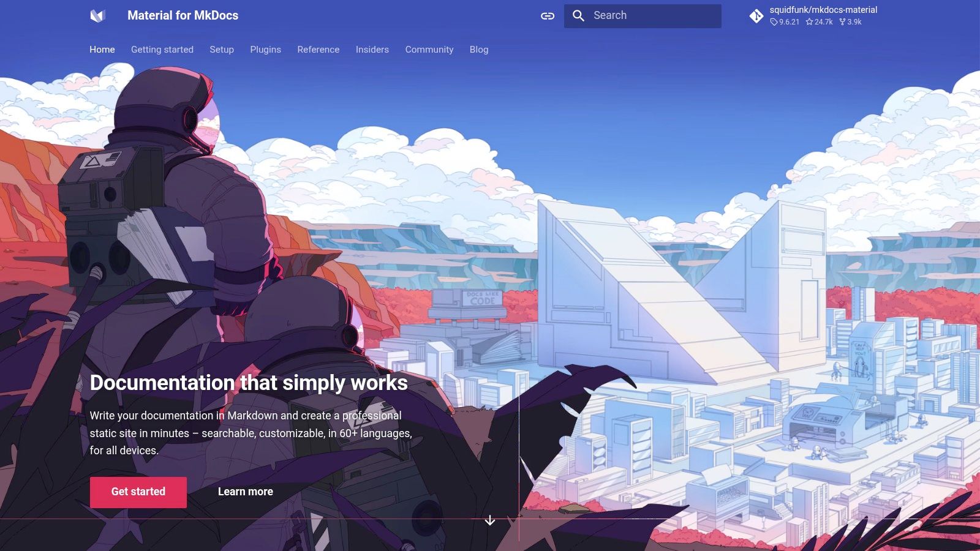
Task: Click the 24.7k stars indicator
Action: (820, 22)
